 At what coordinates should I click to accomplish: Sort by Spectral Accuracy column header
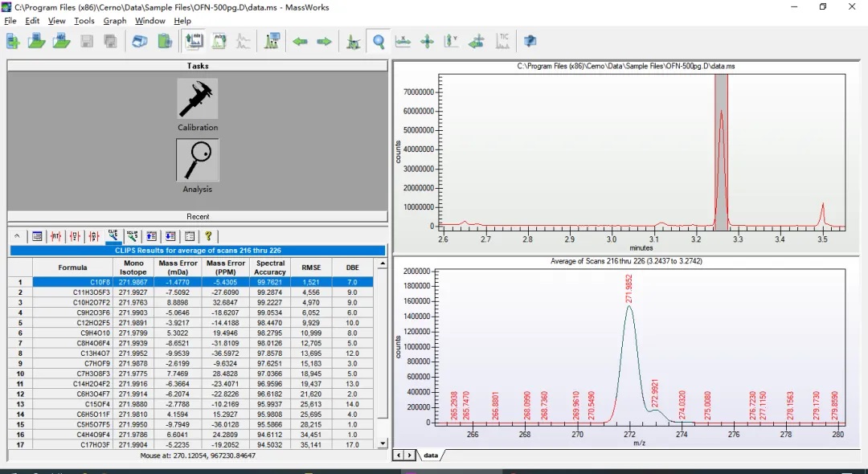pos(270,268)
